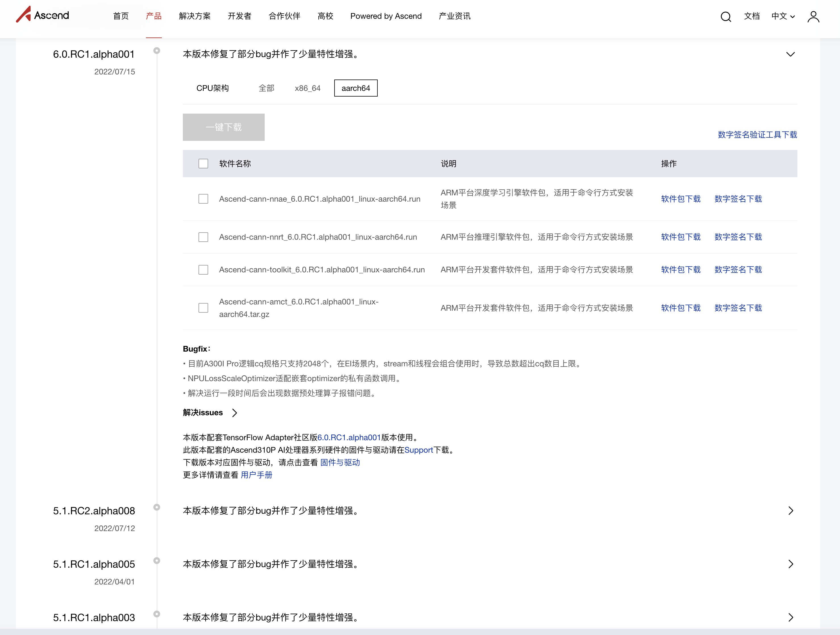Download amct digital signature
The image size is (840, 635).
(x=738, y=308)
